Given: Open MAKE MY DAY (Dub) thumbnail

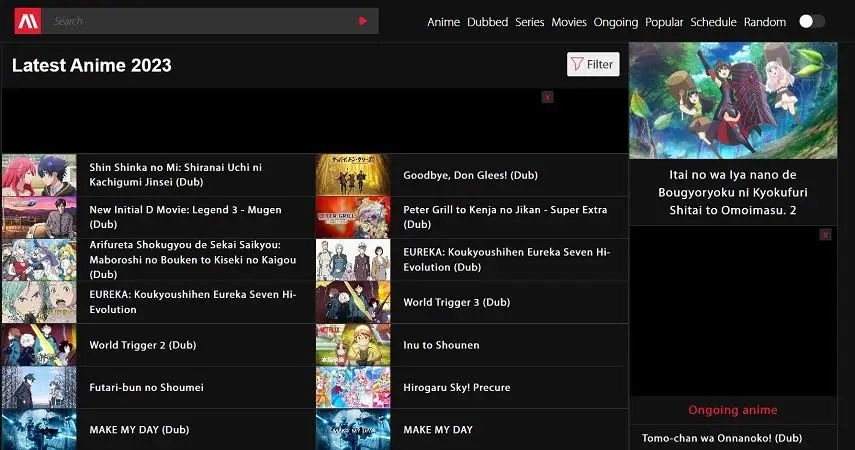Looking at the screenshot, I should coord(39,430).
